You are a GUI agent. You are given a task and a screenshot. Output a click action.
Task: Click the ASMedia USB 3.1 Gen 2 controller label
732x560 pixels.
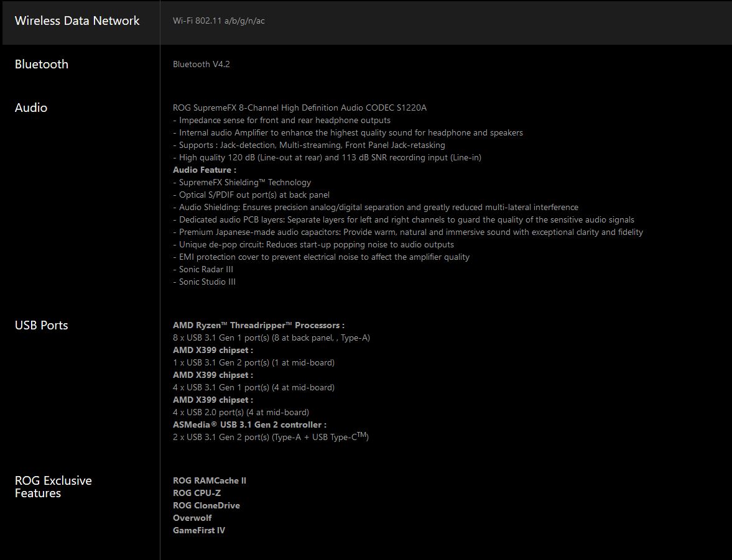(249, 425)
